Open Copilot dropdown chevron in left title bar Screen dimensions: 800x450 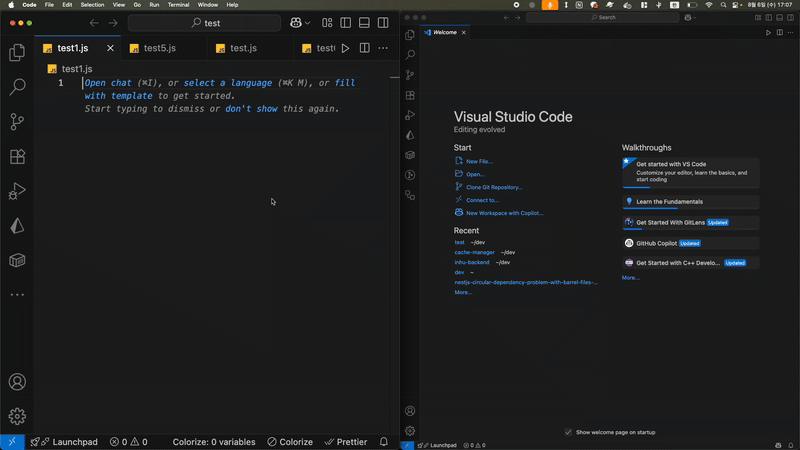click(307, 22)
